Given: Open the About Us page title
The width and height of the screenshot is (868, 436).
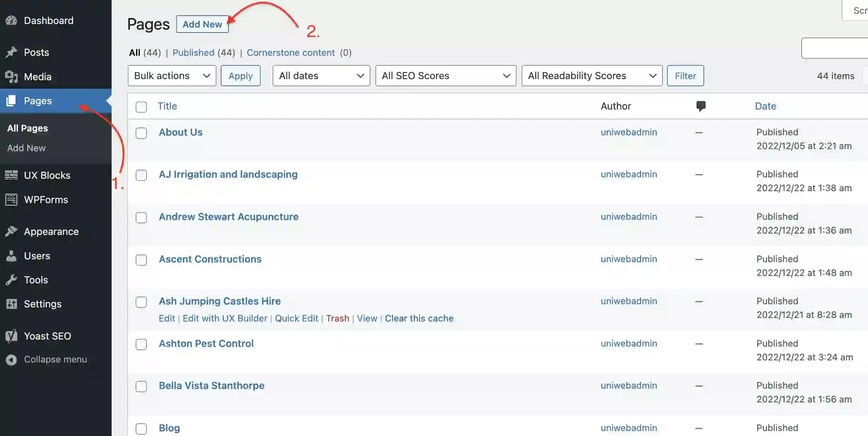Looking at the screenshot, I should pos(181,132).
